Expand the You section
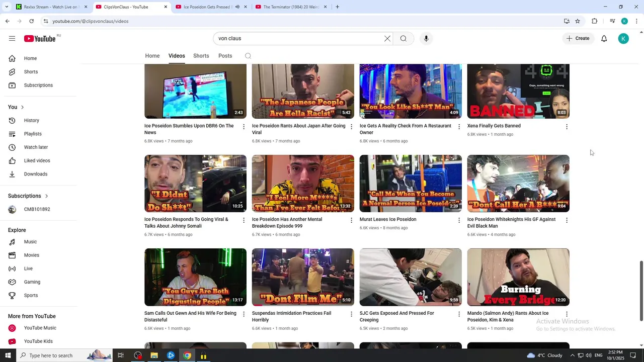The width and height of the screenshot is (644, 362). click(x=16, y=107)
